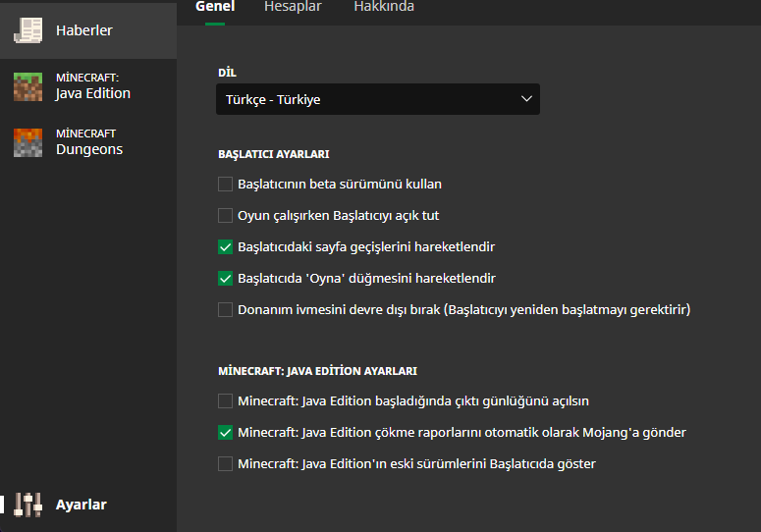Disable 'Oyna' düğmesini hareketlendir checkbox

pos(226,278)
